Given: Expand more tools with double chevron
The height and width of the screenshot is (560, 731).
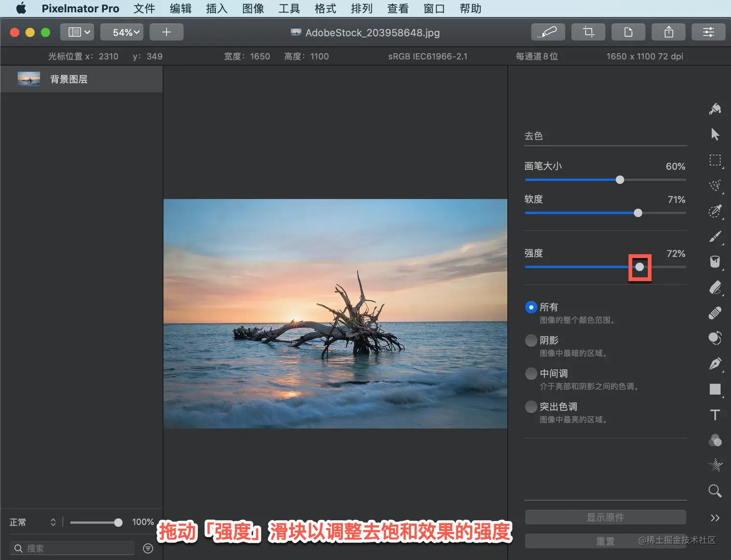Looking at the screenshot, I should pos(715,518).
